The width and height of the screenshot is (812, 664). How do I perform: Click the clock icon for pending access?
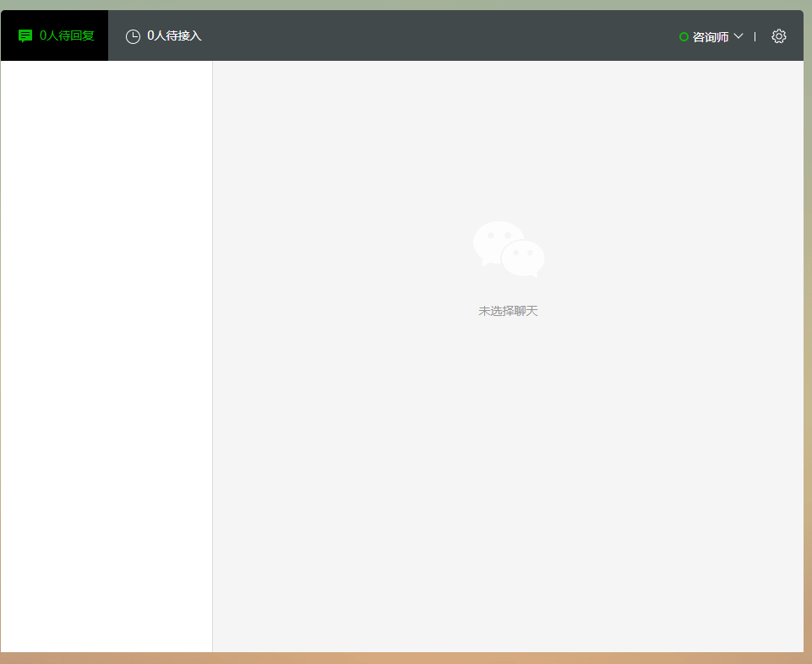click(134, 37)
